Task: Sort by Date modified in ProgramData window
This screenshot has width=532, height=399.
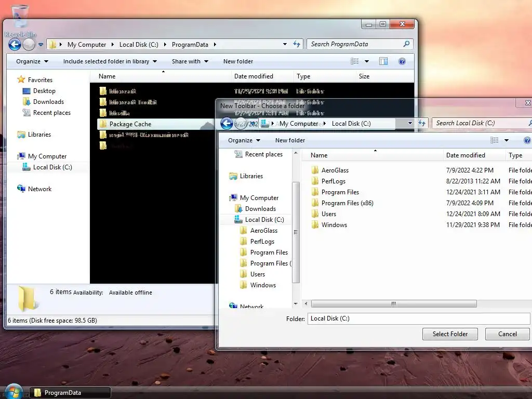Action: coord(262,76)
